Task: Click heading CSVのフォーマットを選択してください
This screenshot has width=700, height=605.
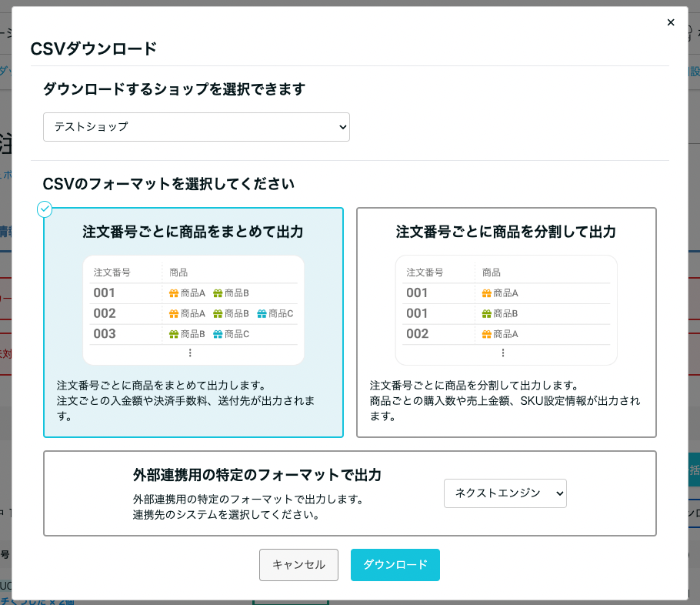Action: click(168, 184)
